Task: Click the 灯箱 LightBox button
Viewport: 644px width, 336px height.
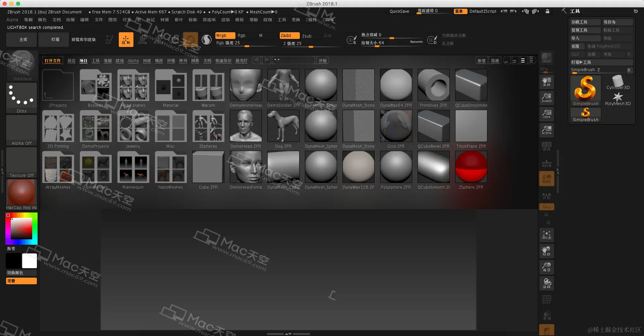Action: (x=54, y=40)
